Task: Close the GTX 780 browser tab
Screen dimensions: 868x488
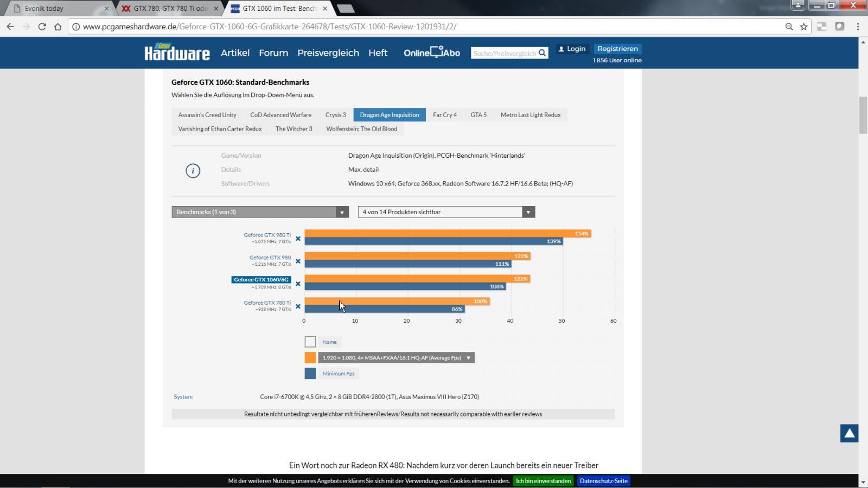Action: coord(216,9)
